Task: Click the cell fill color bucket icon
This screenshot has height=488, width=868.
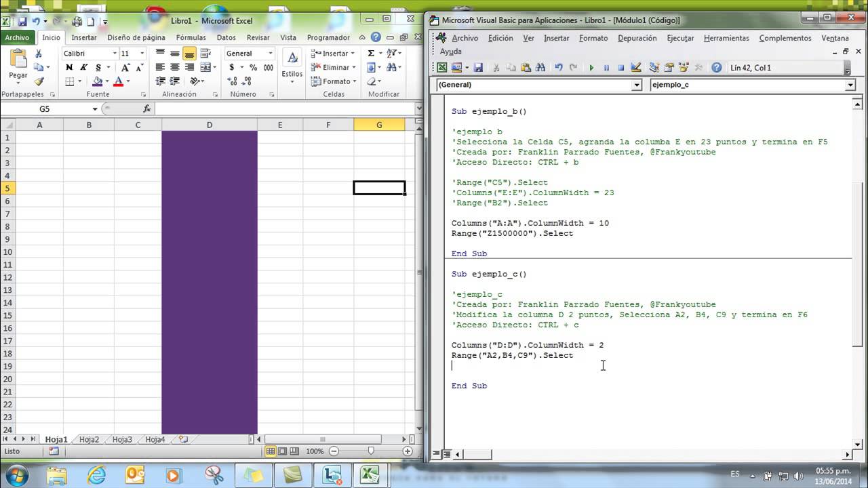Action: [98, 81]
